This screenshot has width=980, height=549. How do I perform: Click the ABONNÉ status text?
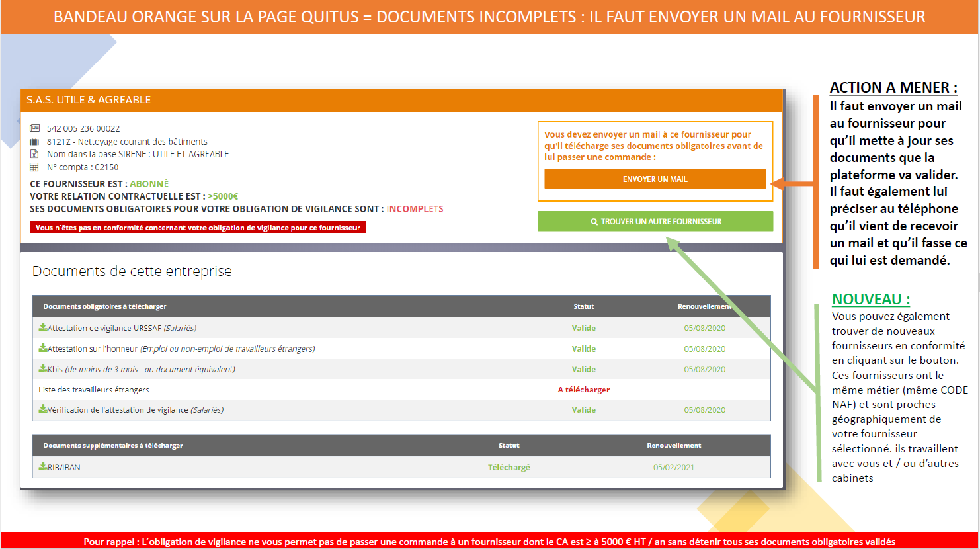[x=149, y=184]
